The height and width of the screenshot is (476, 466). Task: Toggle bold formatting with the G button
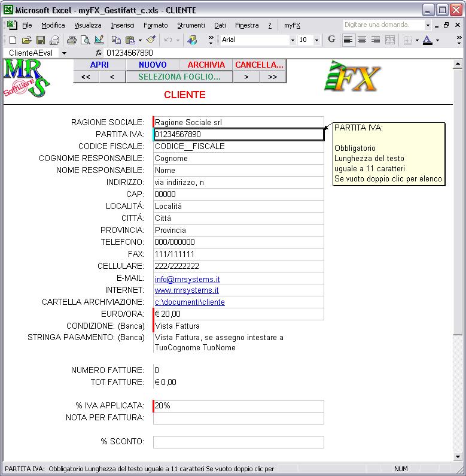331,40
